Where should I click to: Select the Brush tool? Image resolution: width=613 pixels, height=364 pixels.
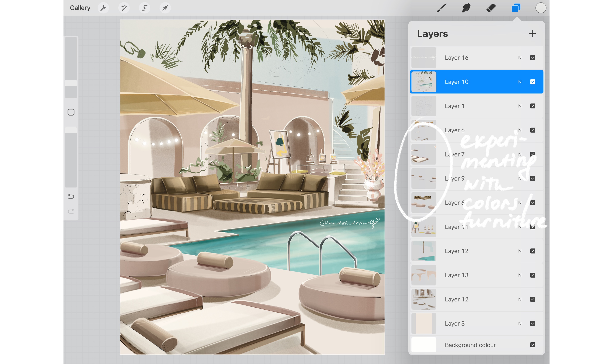coord(441,8)
